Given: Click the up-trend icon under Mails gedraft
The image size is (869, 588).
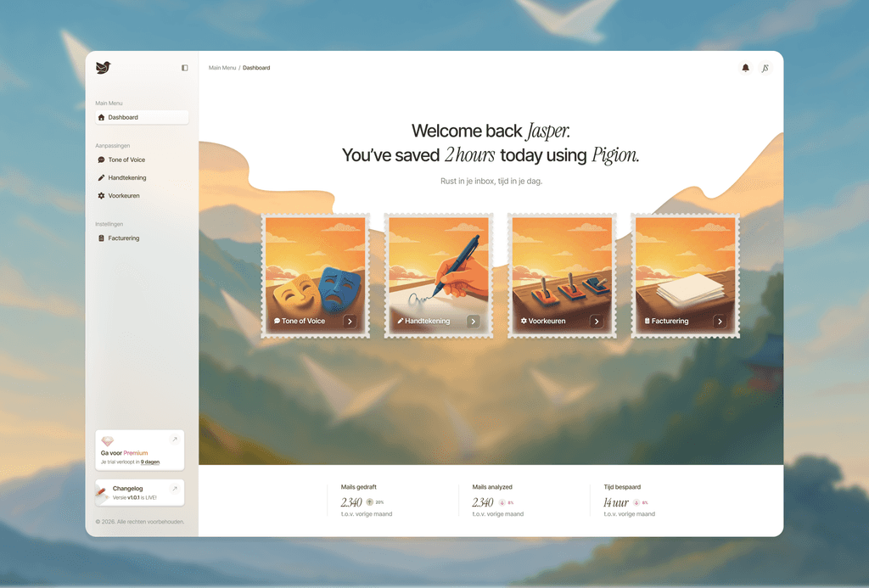Looking at the screenshot, I should click(x=370, y=502).
